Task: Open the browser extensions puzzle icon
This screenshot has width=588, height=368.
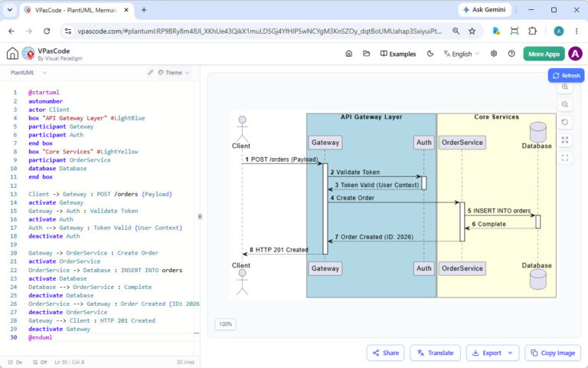Action: 532,31
